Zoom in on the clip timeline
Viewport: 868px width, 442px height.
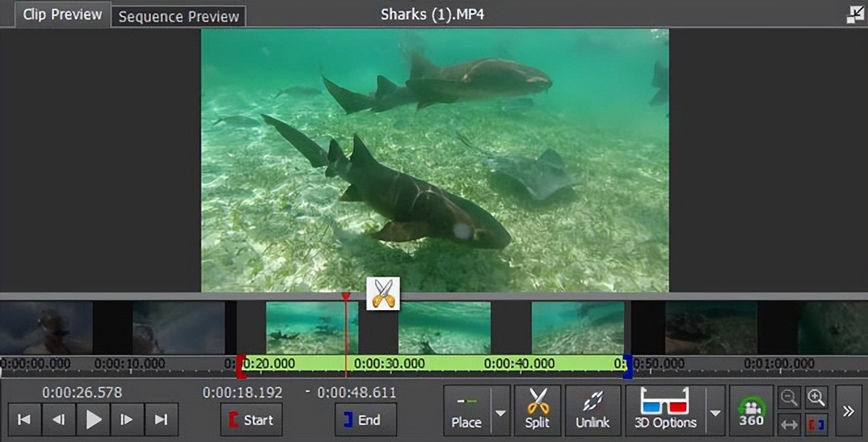coord(816,397)
